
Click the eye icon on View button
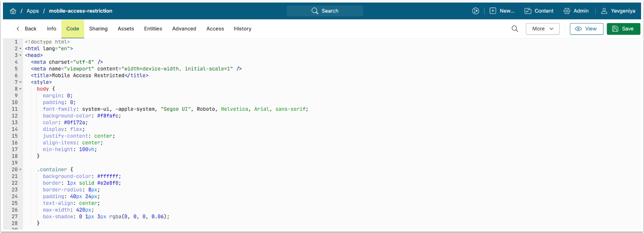click(x=579, y=29)
